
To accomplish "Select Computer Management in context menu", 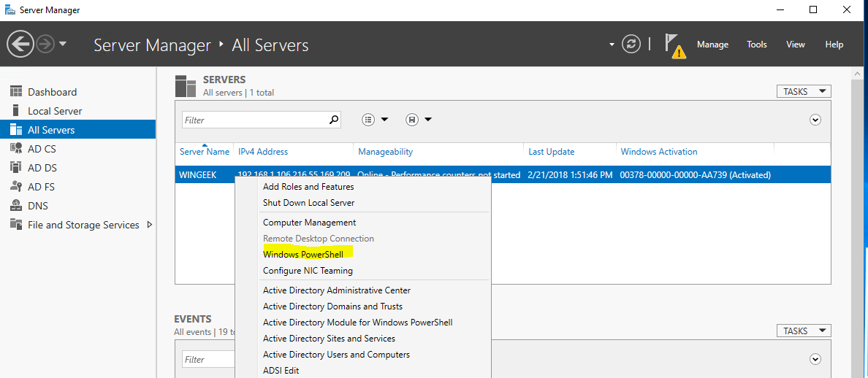I will coord(309,223).
